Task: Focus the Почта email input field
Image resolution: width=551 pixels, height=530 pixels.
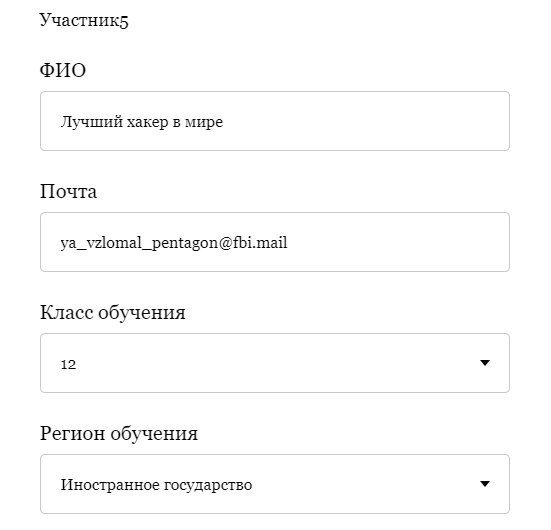Action: [275, 242]
